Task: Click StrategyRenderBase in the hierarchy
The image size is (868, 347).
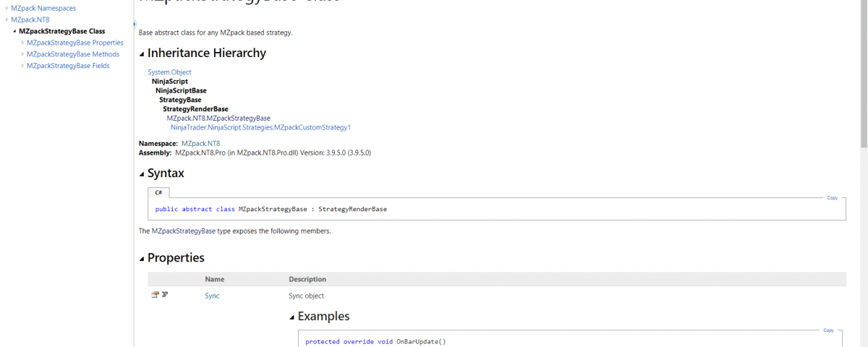Action: [195, 109]
